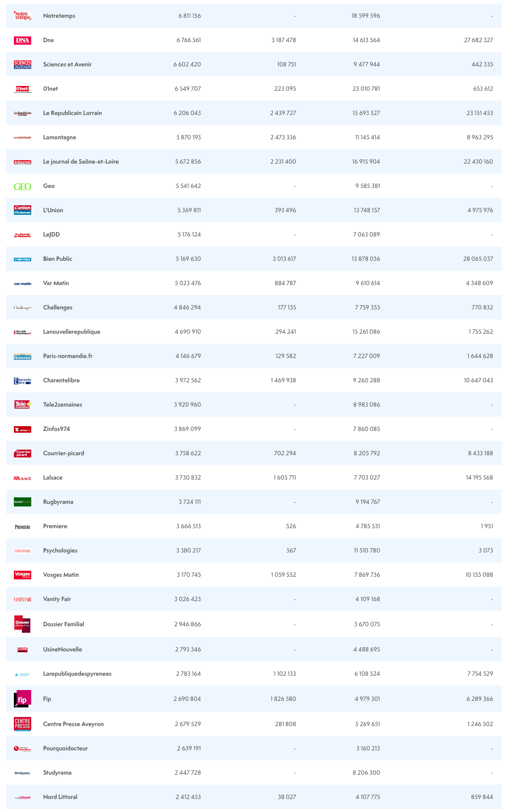Click the Fip pink logo

point(22,699)
